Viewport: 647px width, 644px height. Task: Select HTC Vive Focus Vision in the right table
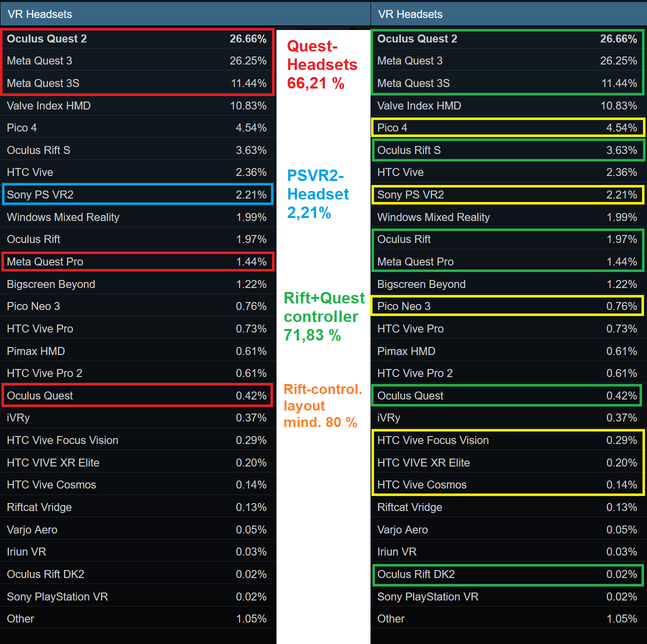(x=508, y=440)
